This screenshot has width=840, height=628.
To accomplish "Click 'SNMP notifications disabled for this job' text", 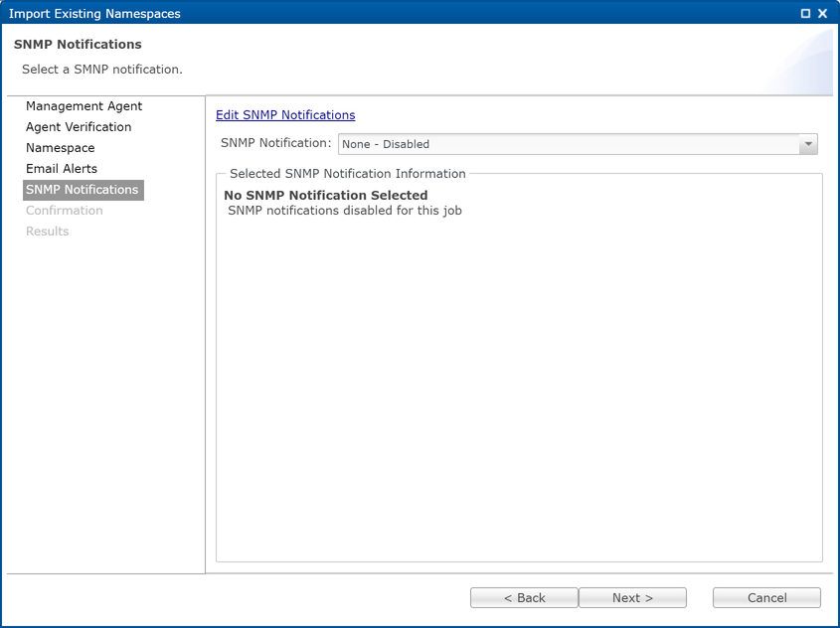I will (x=345, y=211).
